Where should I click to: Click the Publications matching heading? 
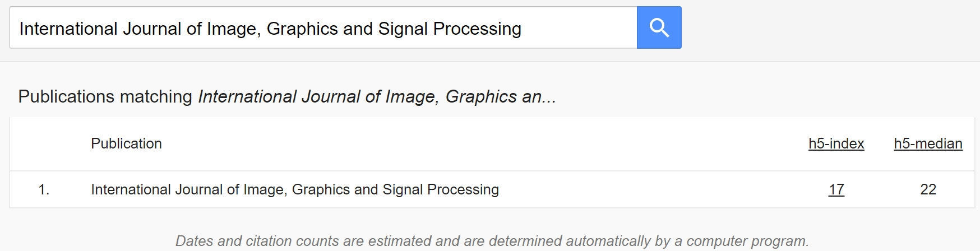coord(287,96)
